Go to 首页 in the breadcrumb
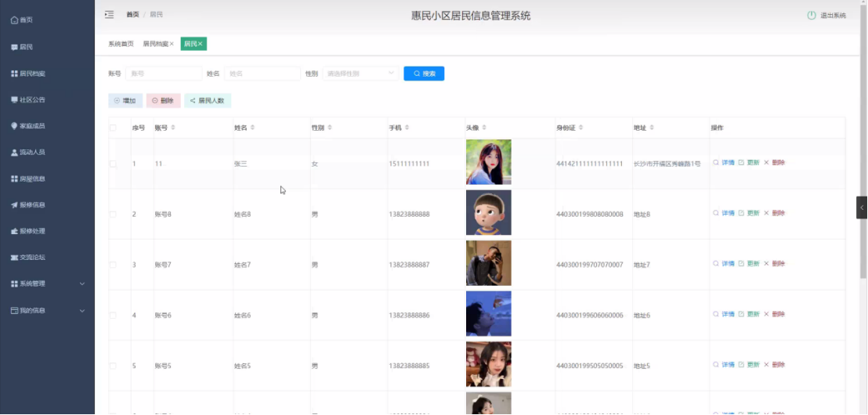 (132, 14)
